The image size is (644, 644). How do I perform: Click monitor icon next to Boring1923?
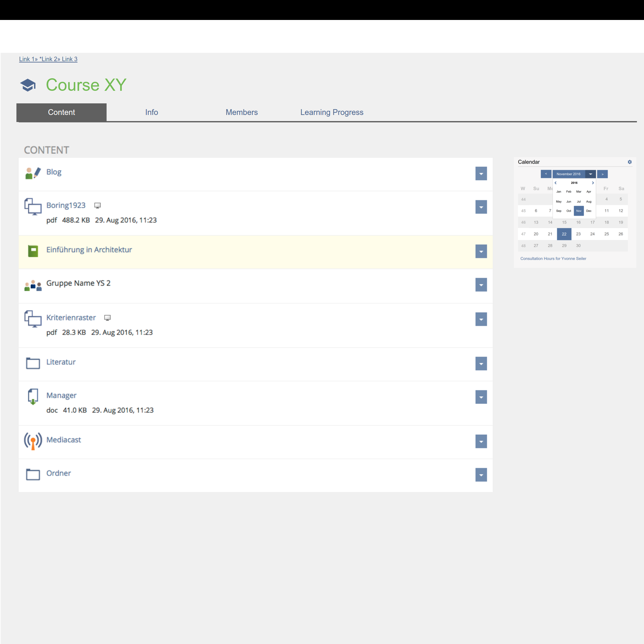(x=97, y=205)
